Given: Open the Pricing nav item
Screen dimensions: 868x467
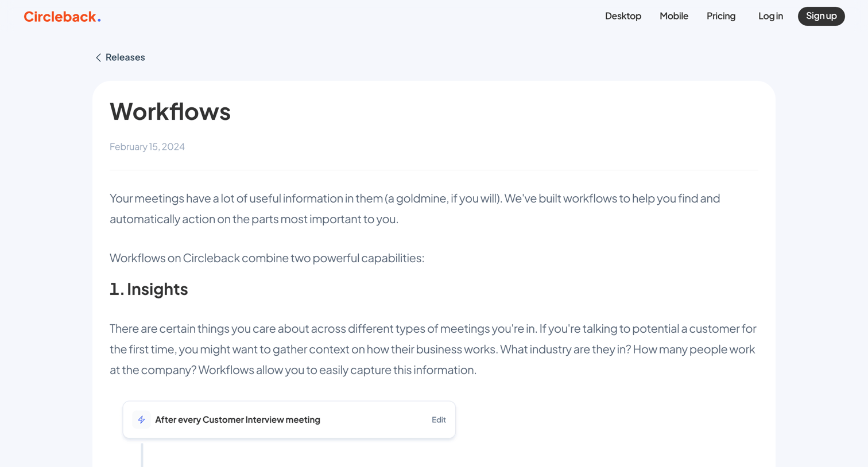Looking at the screenshot, I should 721,16.
